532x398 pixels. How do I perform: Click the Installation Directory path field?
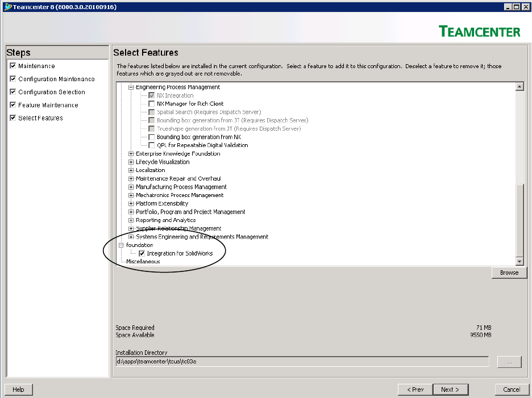pyautogui.click(x=302, y=362)
